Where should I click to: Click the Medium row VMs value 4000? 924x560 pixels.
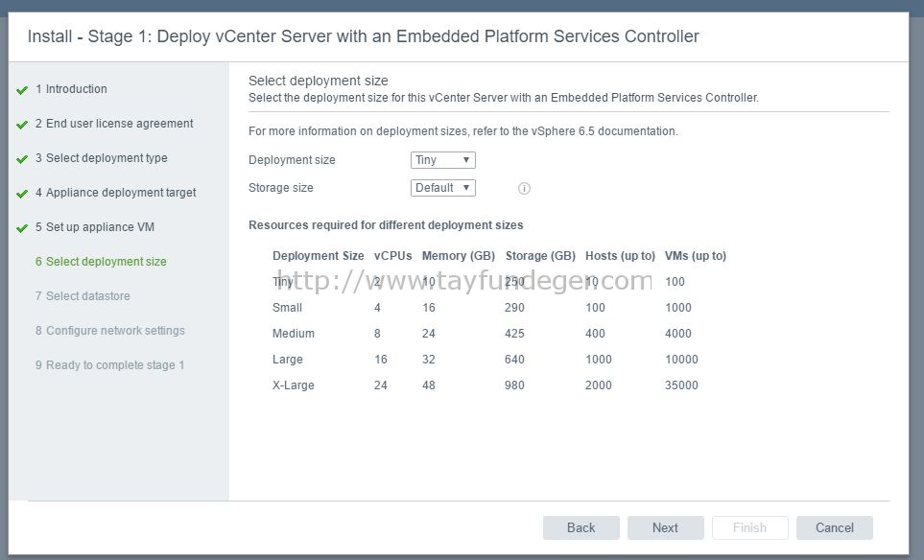678,334
